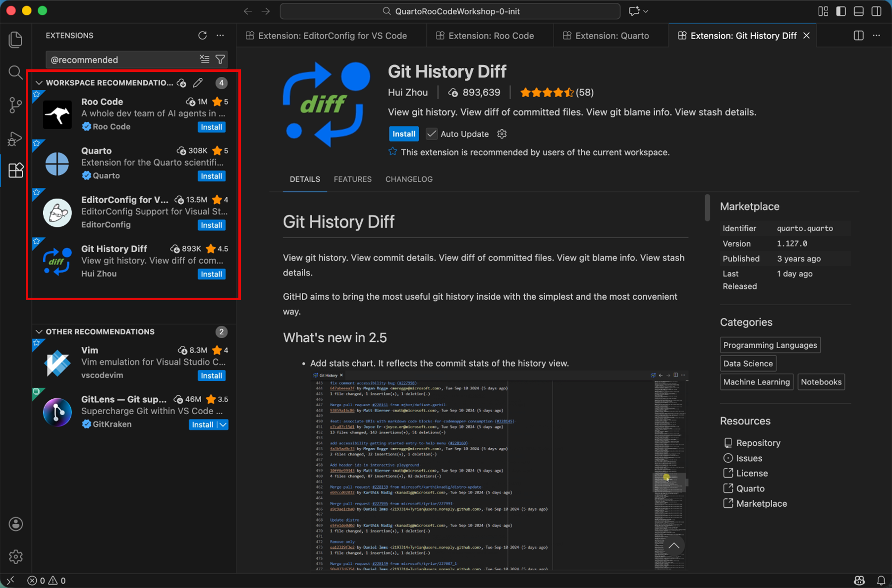This screenshot has width=892, height=588.
Task: Open the Explorer view in activity bar
Action: coord(16,40)
